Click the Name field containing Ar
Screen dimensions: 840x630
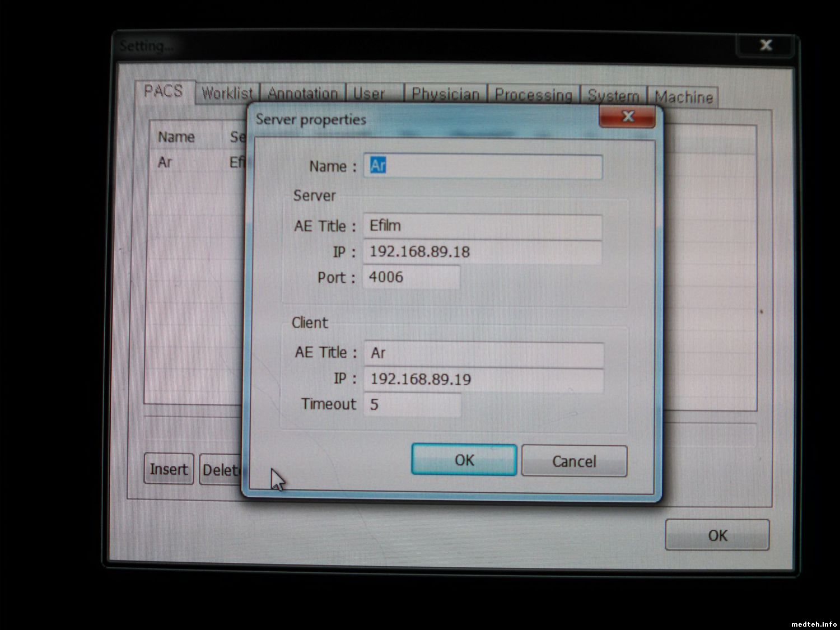click(483, 166)
